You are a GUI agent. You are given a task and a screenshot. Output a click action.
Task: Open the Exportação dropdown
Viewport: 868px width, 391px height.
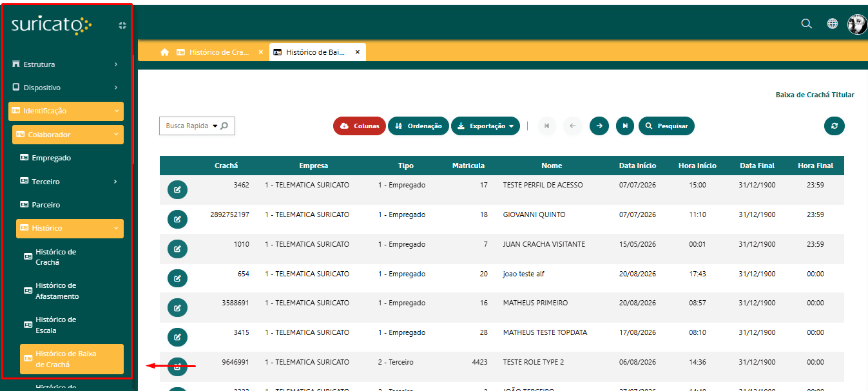pyautogui.click(x=486, y=126)
